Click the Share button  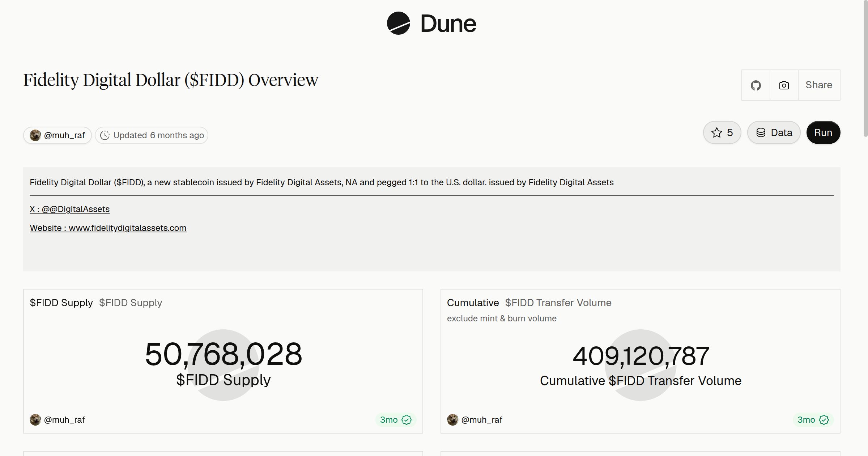tap(819, 85)
